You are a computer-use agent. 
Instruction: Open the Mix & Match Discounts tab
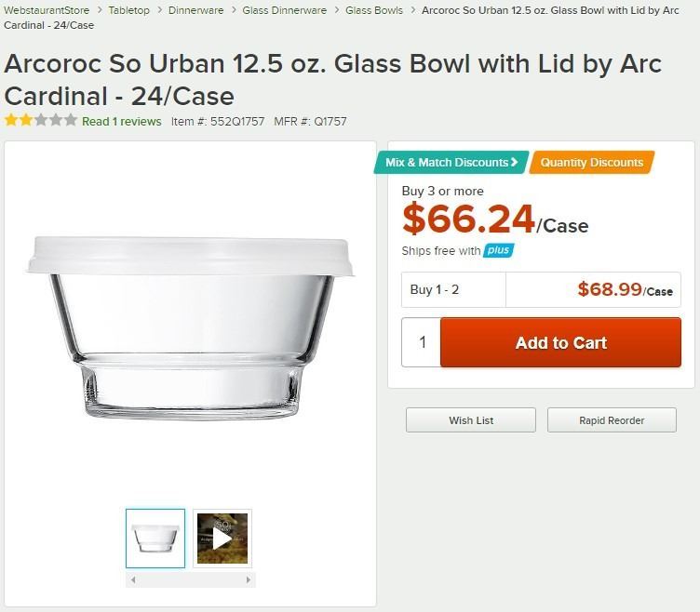pos(451,163)
